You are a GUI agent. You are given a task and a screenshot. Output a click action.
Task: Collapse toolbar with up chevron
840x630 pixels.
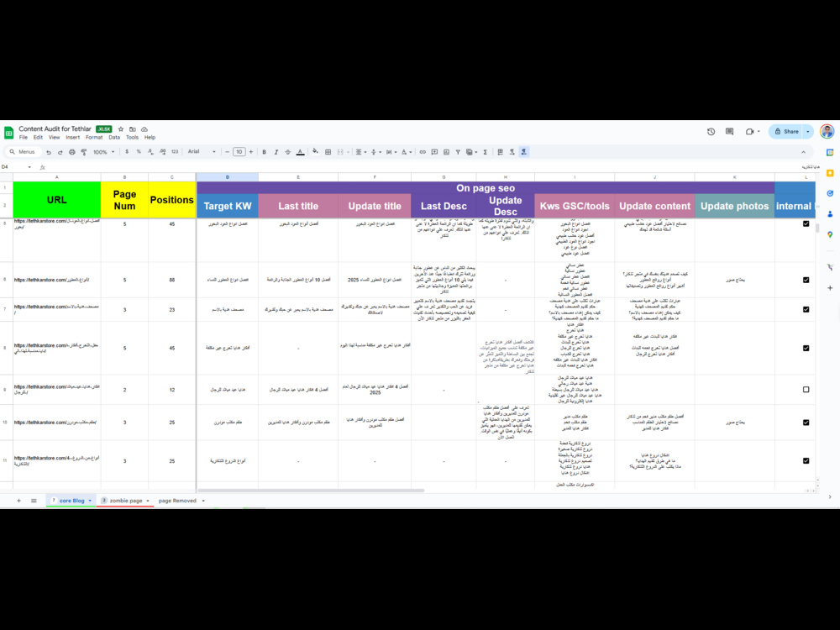pos(803,152)
